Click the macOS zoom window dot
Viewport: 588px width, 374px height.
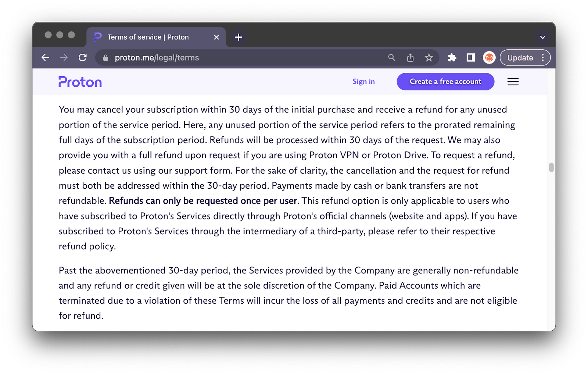pyautogui.click(x=72, y=35)
